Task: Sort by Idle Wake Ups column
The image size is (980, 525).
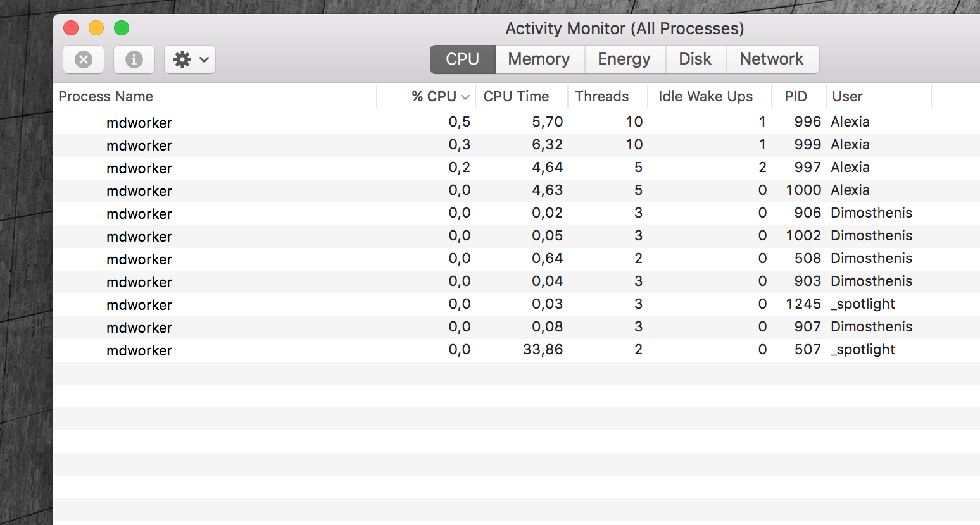Action: point(710,97)
